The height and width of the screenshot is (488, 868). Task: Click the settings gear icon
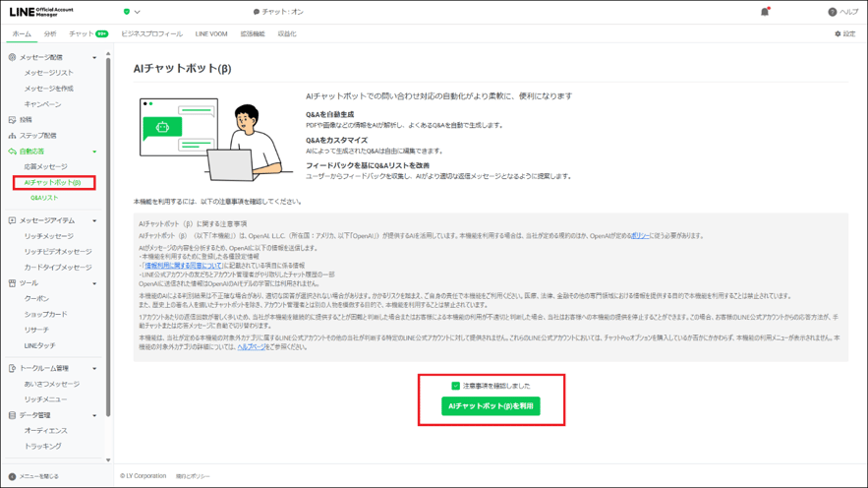pyautogui.click(x=838, y=33)
